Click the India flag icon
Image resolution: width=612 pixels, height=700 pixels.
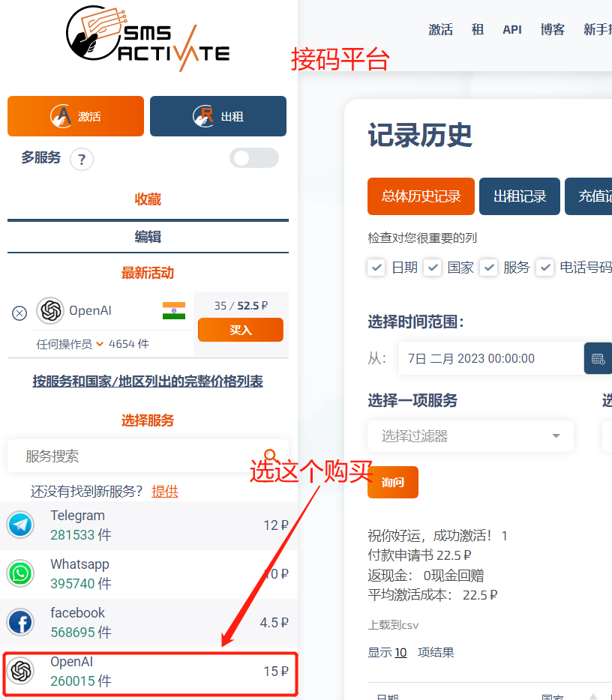pos(174,311)
